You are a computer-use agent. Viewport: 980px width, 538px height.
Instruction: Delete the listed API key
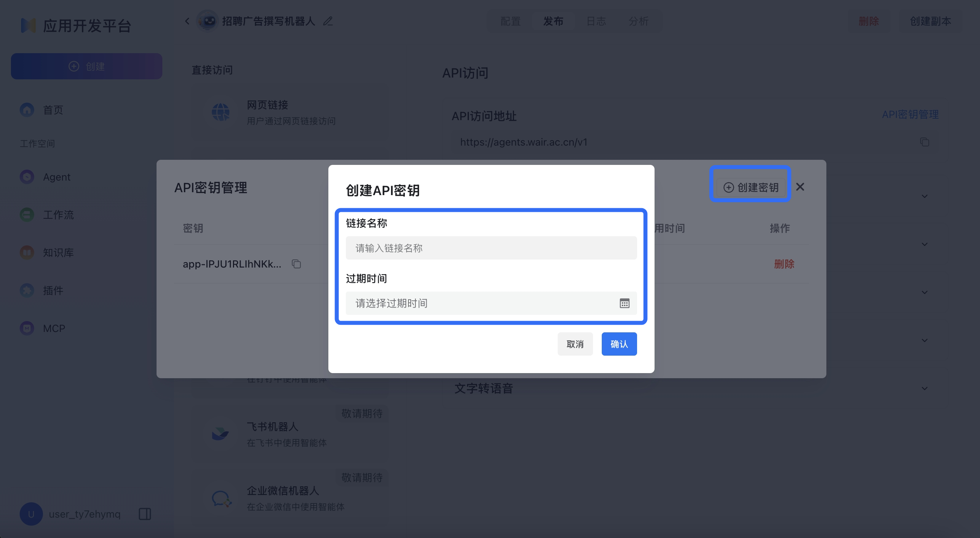(784, 264)
